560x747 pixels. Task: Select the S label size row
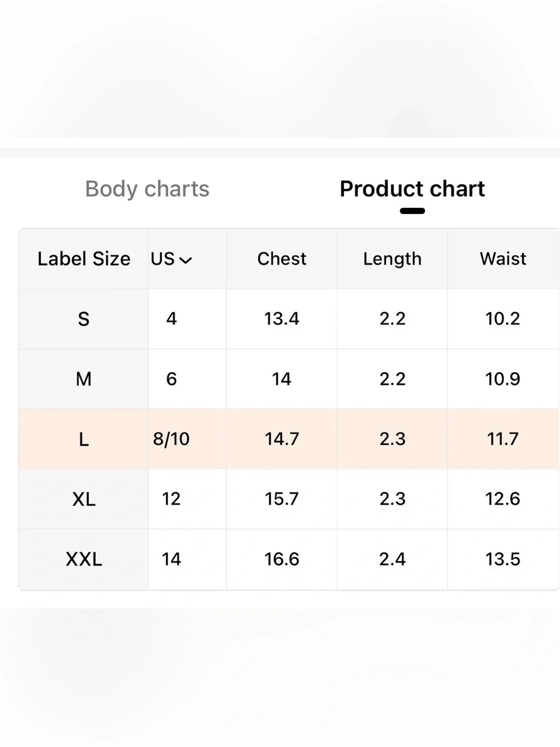pos(289,319)
